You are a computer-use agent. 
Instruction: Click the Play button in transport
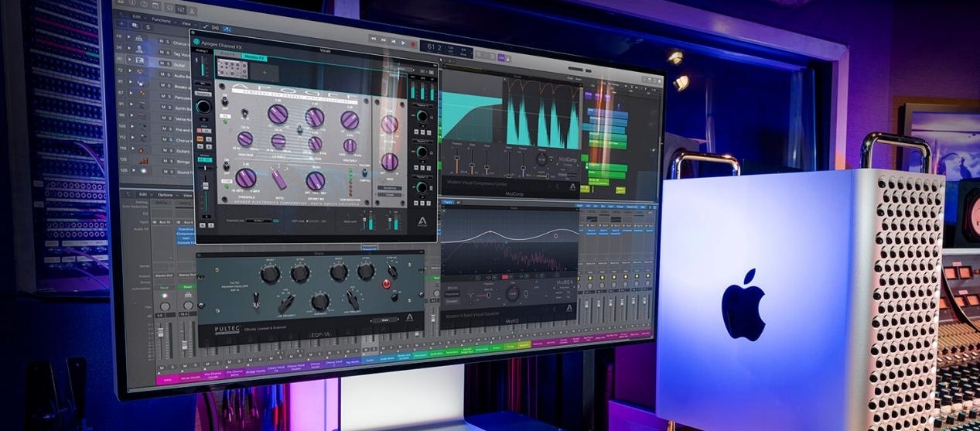(x=402, y=43)
